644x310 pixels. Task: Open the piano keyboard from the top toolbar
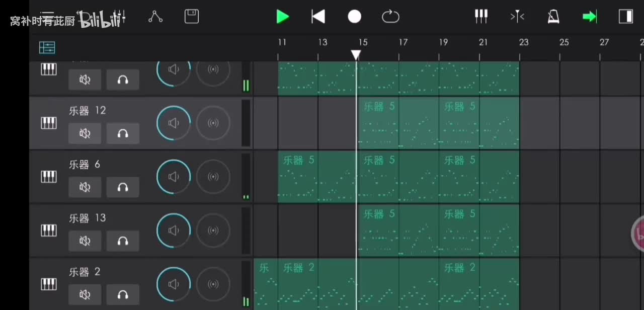tap(481, 17)
